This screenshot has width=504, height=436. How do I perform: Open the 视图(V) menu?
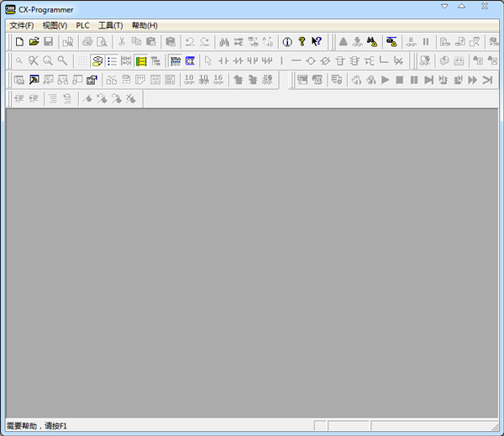pyautogui.click(x=55, y=26)
